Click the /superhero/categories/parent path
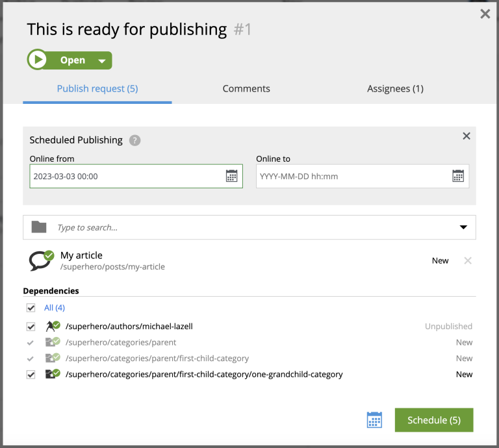 tap(121, 342)
